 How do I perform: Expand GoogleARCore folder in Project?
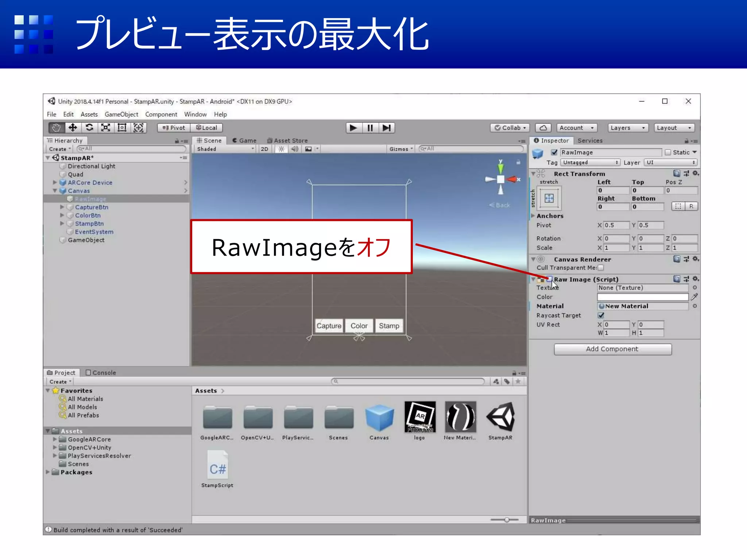[55, 439]
